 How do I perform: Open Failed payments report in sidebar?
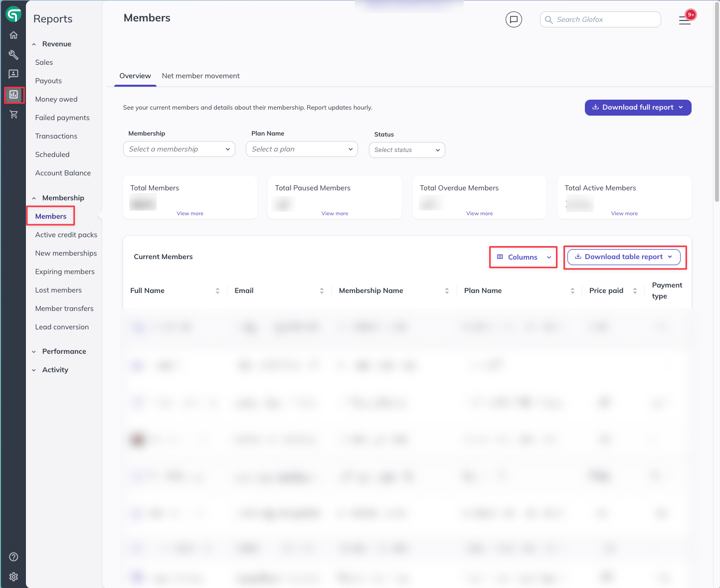tap(62, 118)
